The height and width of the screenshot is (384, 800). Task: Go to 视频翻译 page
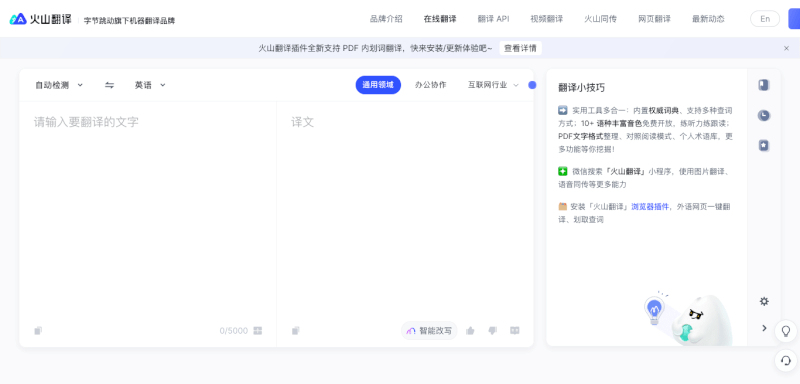pos(546,19)
